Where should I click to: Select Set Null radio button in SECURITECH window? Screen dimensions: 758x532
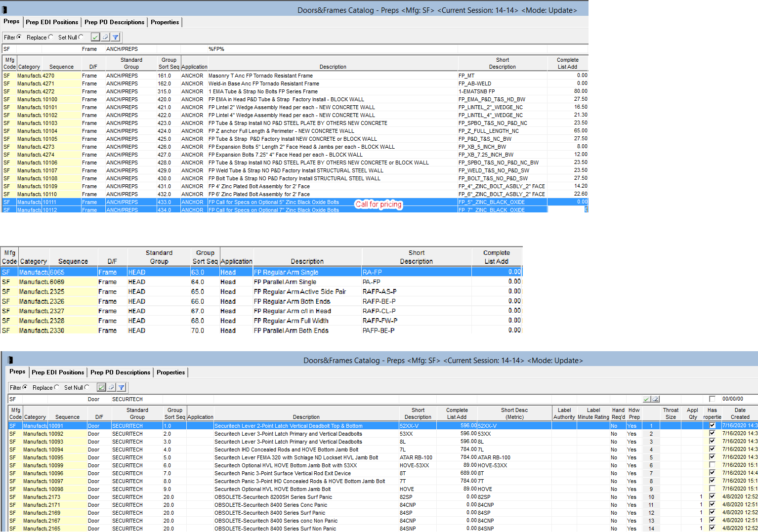coord(87,387)
